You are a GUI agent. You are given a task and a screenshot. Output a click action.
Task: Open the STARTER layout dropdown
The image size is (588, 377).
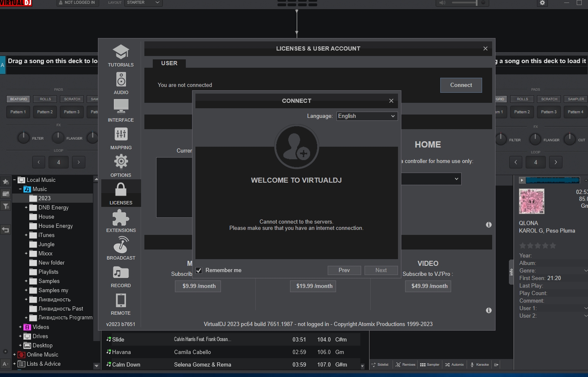click(143, 3)
